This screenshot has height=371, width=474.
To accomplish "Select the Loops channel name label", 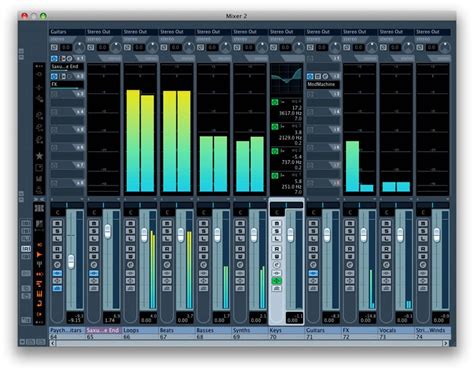I will 140,330.
